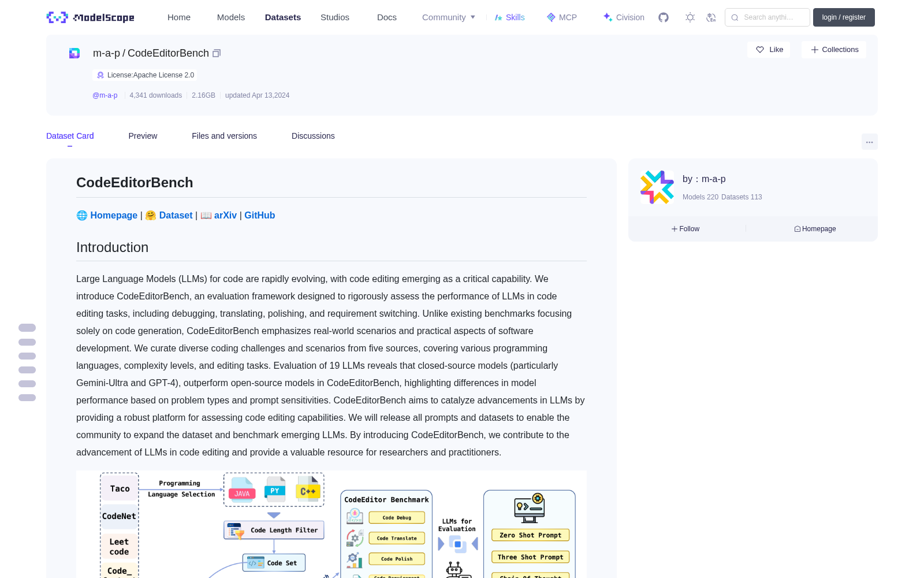The height and width of the screenshot is (578, 924).
Task: Open the Homepage link in card
Action: pos(114,215)
